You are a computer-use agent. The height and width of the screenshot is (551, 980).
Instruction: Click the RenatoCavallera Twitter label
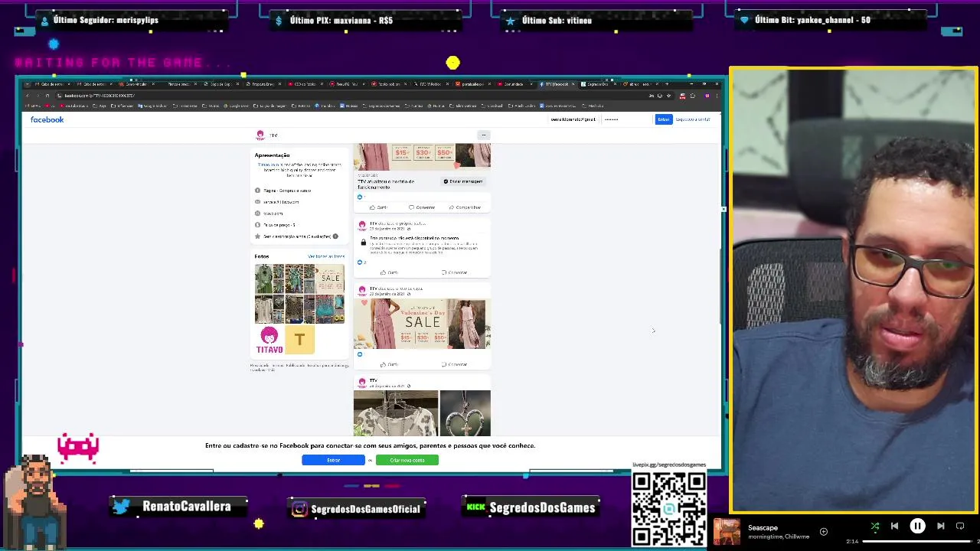(x=179, y=507)
